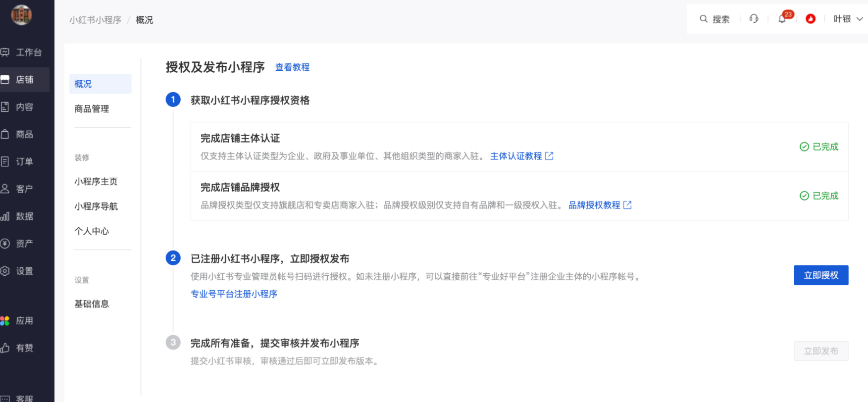The image size is (868, 402).
Task: Click the 查看教程 tutorial link
Action: click(x=292, y=67)
